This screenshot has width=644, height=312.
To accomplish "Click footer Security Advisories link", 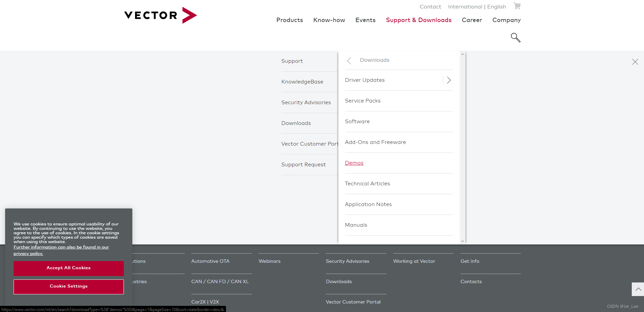I will [x=347, y=261].
